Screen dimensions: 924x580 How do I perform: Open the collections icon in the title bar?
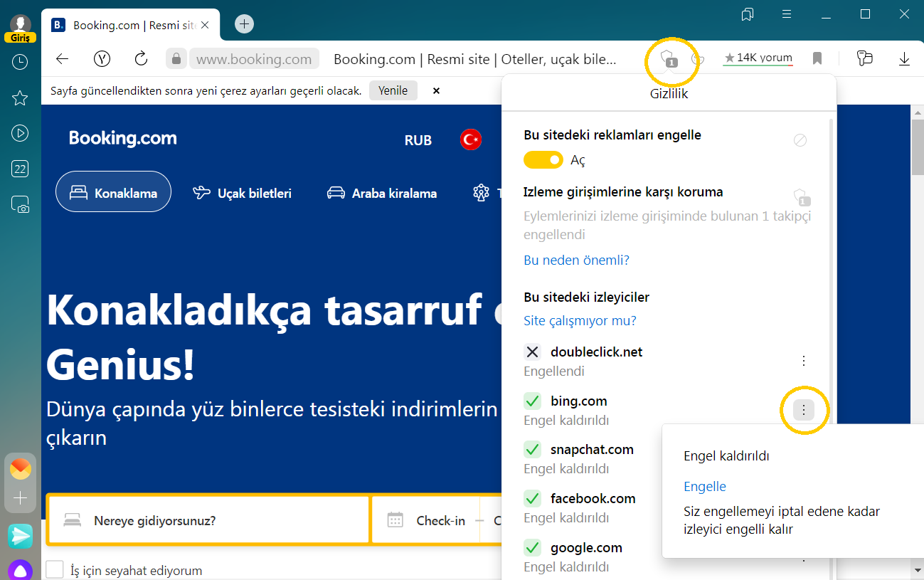(x=747, y=14)
